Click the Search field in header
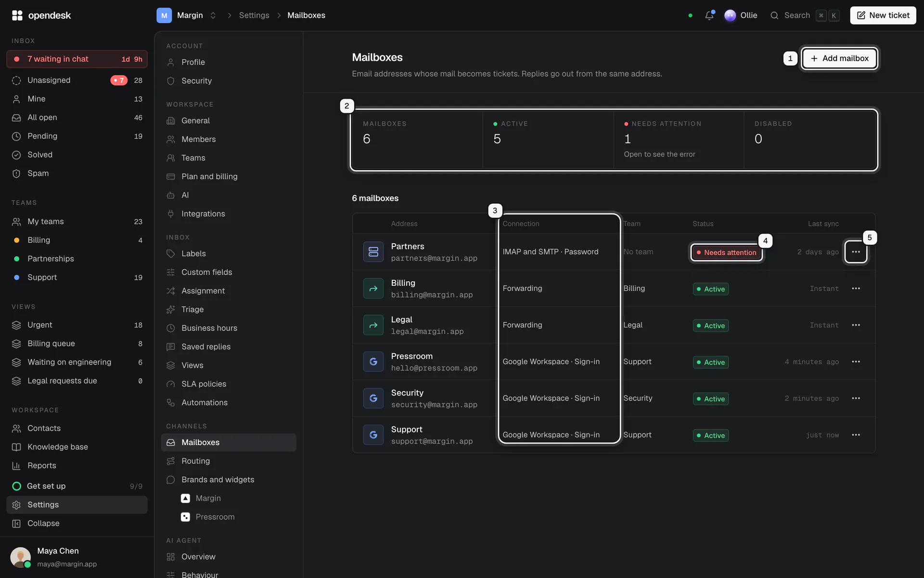The height and width of the screenshot is (578, 924). point(805,15)
